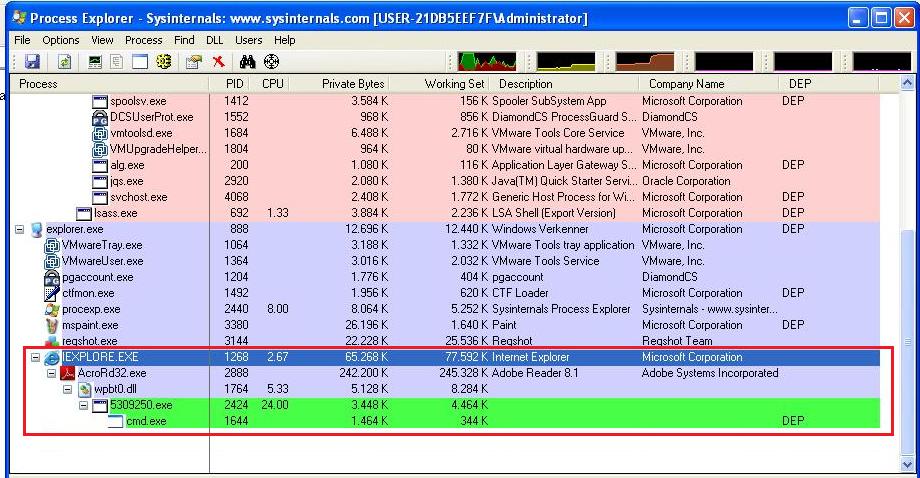
Task: Click the orange physical memory graph
Action: tap(645, 62)
